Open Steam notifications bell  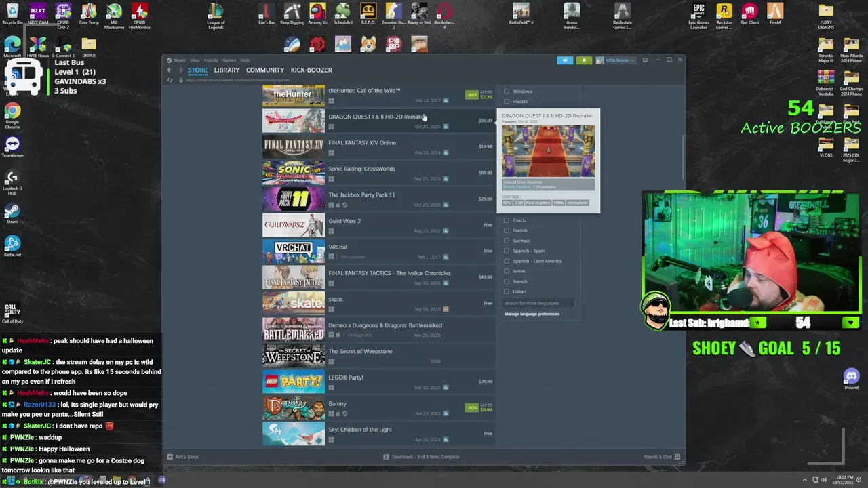click(584, 60)
